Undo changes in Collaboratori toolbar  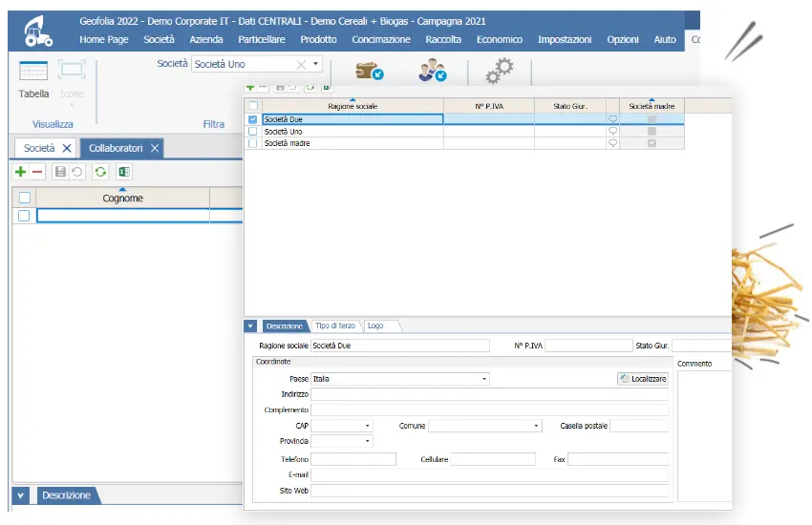pyautogui.click(x=77, y=172)
